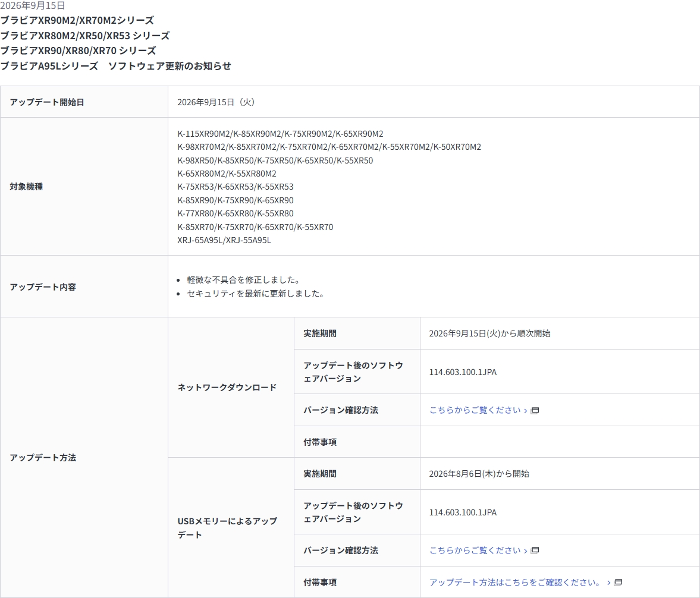Select heading line ブラビアXR80M2/XR50/XR53 シリーズ

pos(85,36)
